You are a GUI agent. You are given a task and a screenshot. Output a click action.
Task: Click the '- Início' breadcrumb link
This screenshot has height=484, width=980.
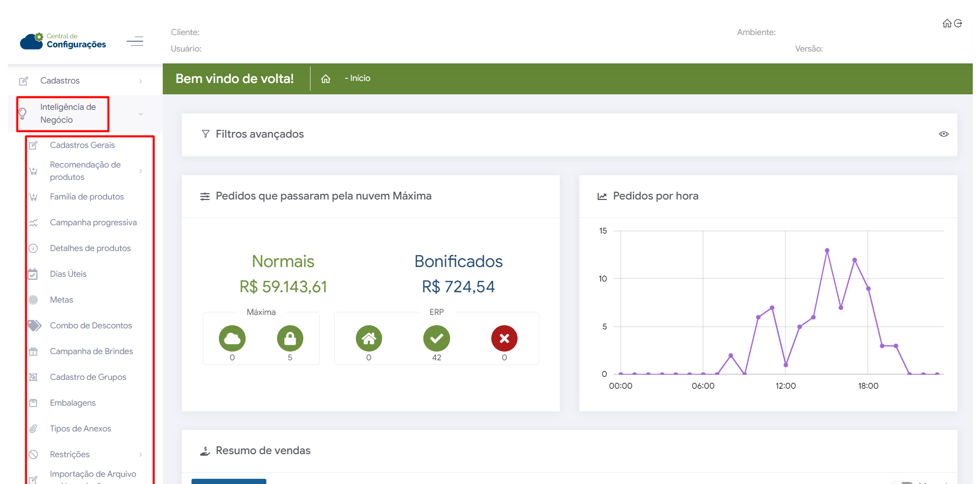coord(357,78)
